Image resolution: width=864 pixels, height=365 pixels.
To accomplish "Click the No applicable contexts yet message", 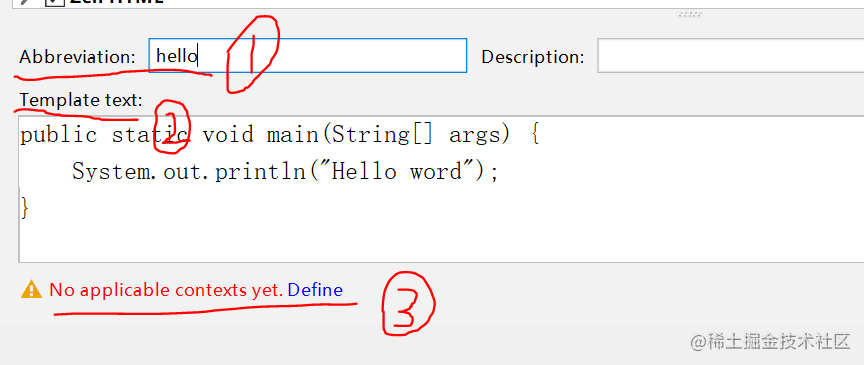I will 166,289.
